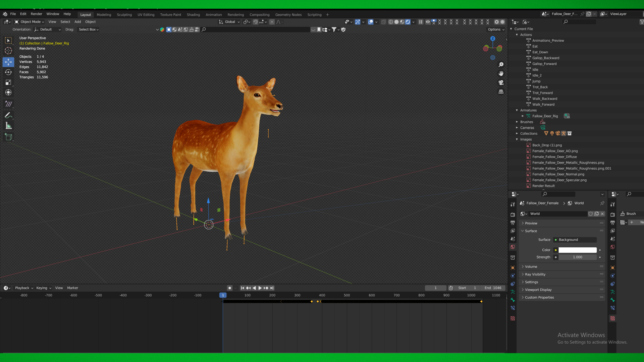Screen dimensions: 644x362
Task: Open the Orientation Default dropdown
Action: click(48, 29)
